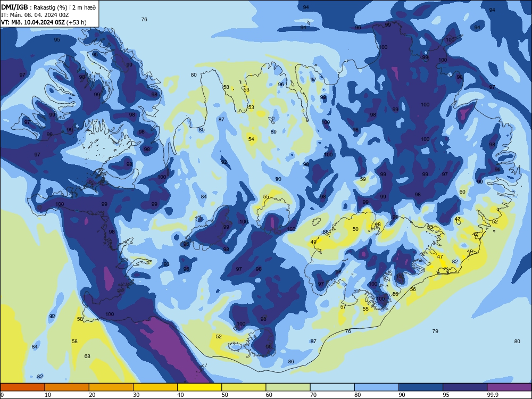Select the bright yellow 40–50 legend swatch
This screenshot has width=532, height=399.
click(199, 387)
